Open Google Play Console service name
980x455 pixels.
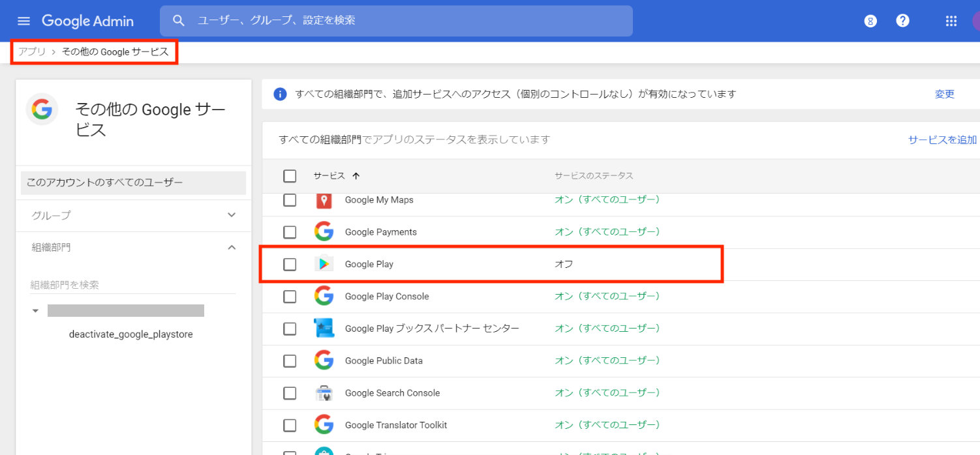[x=387, y=297]
